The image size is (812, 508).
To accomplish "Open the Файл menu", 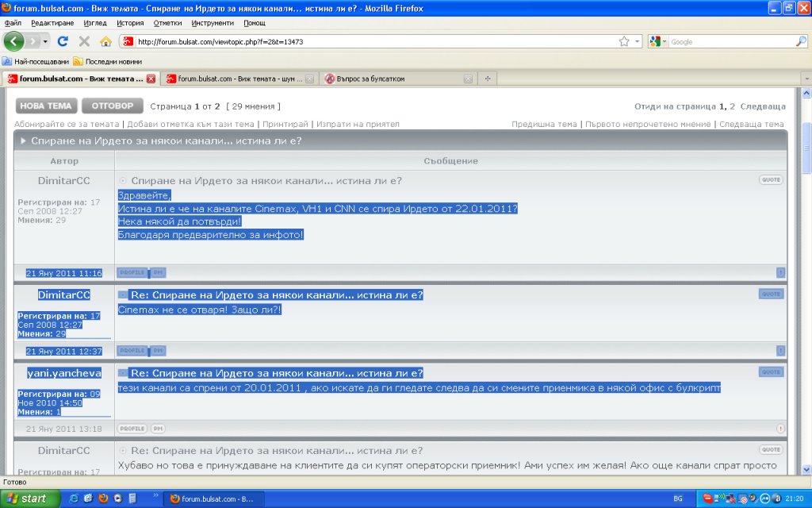I will point(13,23).
